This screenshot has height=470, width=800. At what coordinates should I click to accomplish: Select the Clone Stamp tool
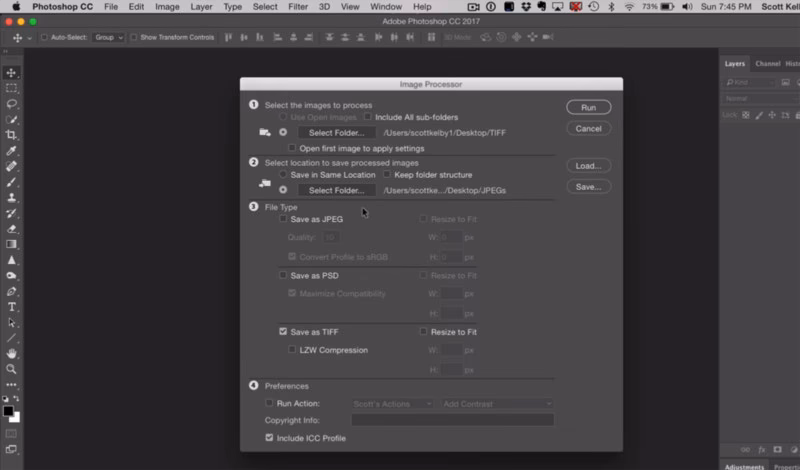coord(11,198)
